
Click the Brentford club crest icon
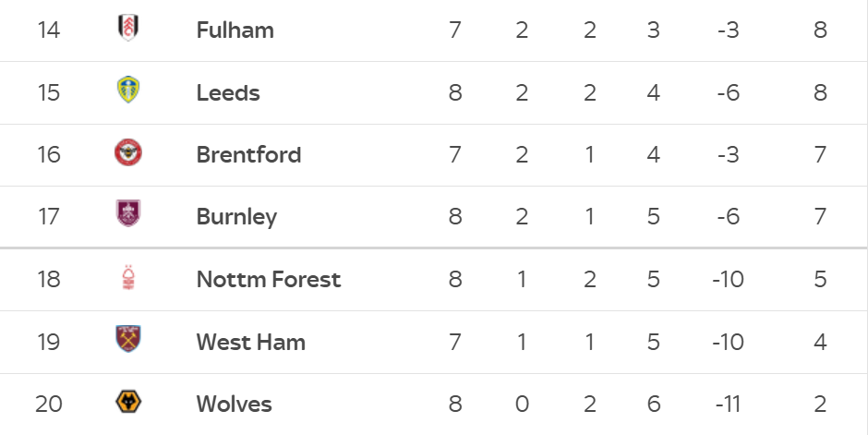point(127,153)
